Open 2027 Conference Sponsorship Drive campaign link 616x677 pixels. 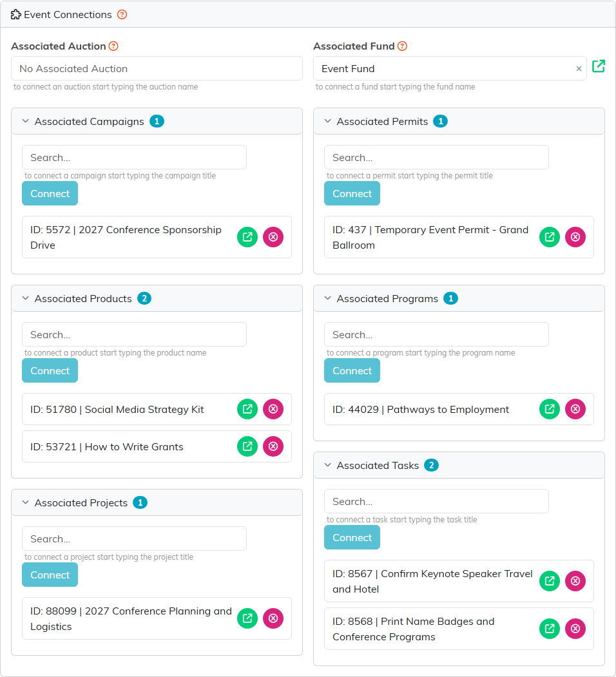tap(247, 237)
